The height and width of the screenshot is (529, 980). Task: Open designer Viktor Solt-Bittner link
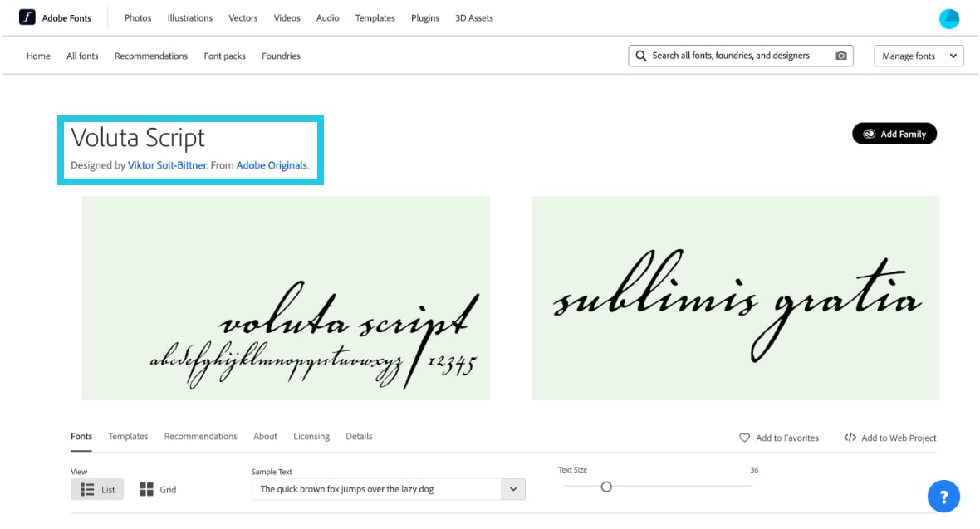167,165
